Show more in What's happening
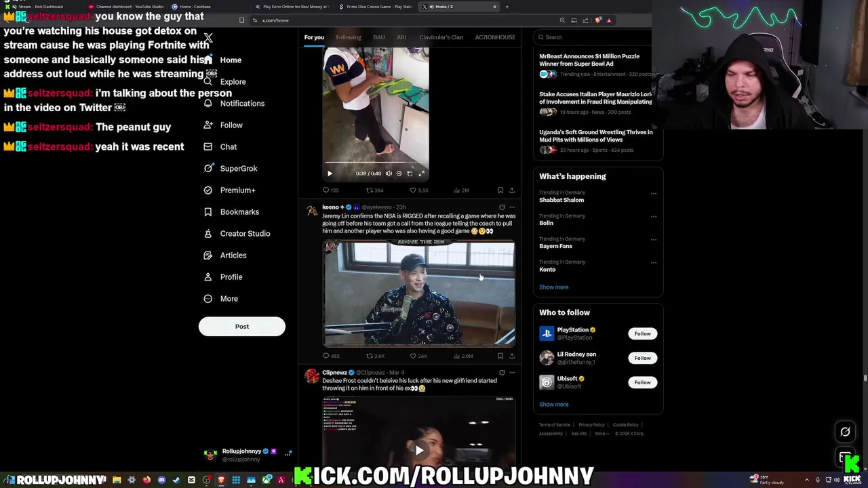Viewport: 868px width, 488px height. (554, 287)
